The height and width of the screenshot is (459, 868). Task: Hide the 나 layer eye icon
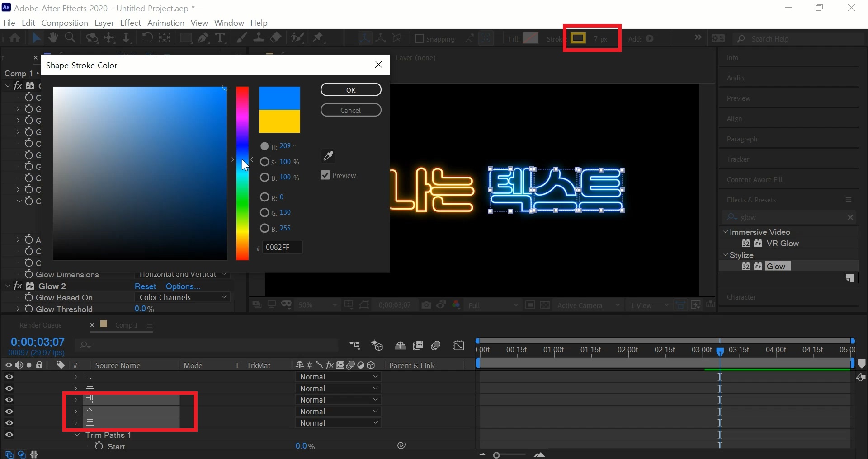point(9,377)
